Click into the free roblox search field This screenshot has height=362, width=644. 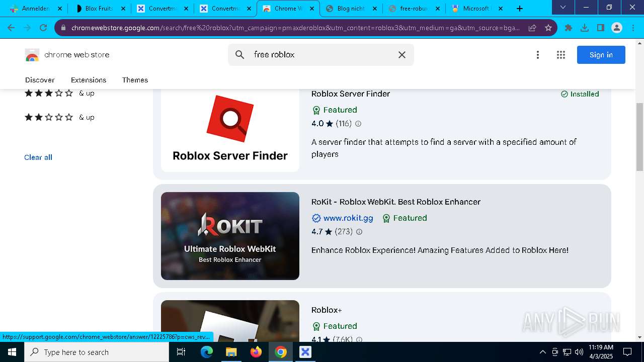(x=322, y=55)
